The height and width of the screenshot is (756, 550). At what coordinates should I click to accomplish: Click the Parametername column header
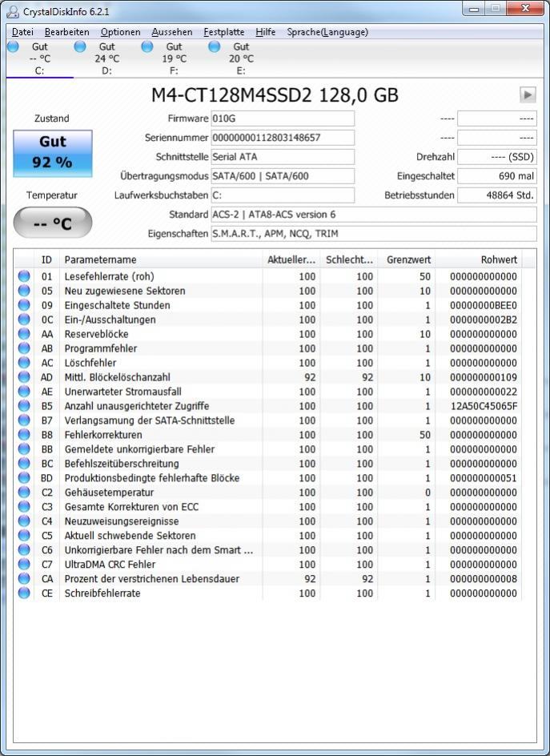(x=161, y=259)
